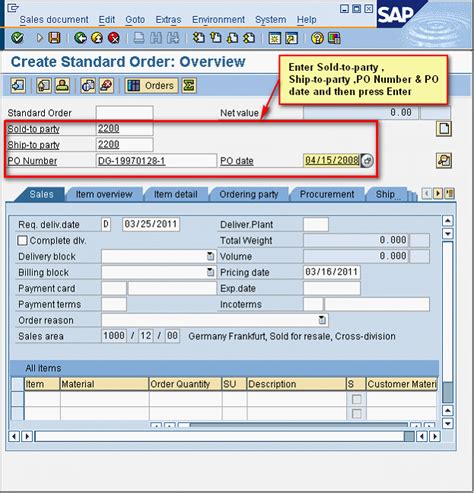This screenshot has height=493, width=474.
Task: Click the Orders button
Action: point(152,85)
